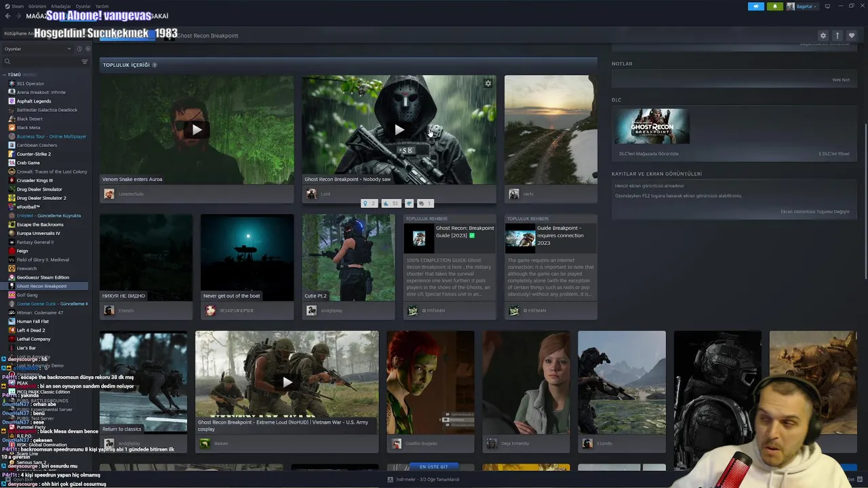Play the Venom Snake enters Auroa video
This screenshot has height=488, width=868.
click(197, 129)
